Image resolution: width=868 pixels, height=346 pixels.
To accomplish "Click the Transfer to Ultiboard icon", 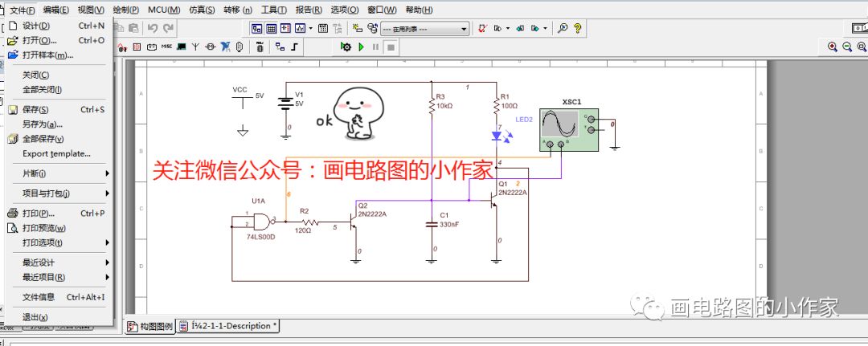I will [497, 28].
